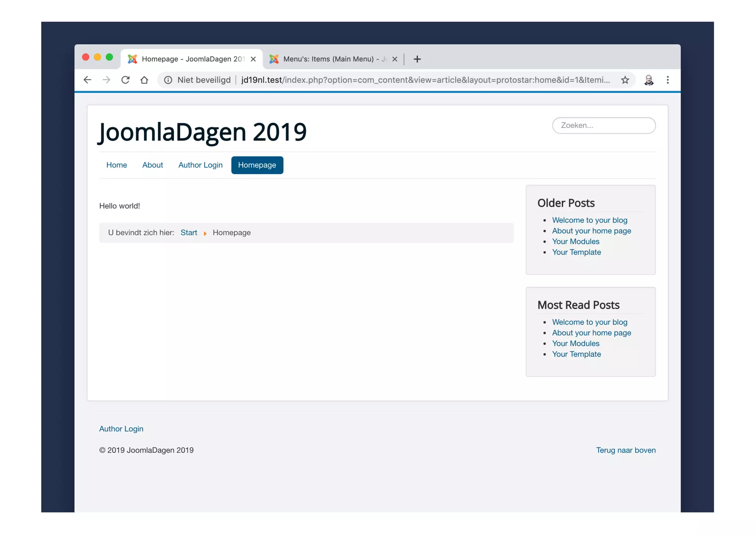Viewport: 756px width, 535px height.
Task: Select the active Homepage menu item
Action: click(257, 165)
